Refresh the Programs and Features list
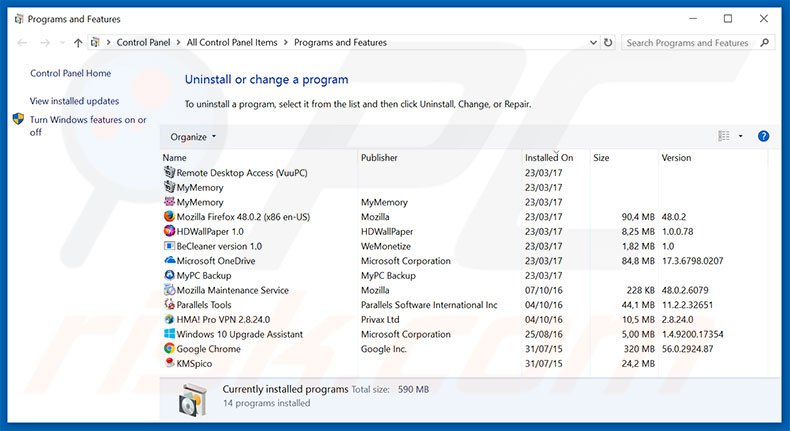 [x=608, y=42]
